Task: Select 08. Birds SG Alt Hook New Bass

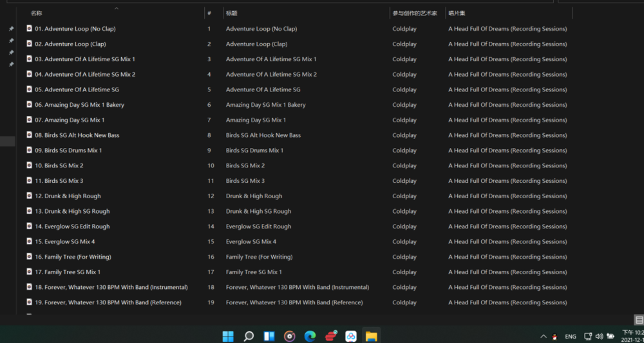Action: pyautogui.click(x=77, y=135)
